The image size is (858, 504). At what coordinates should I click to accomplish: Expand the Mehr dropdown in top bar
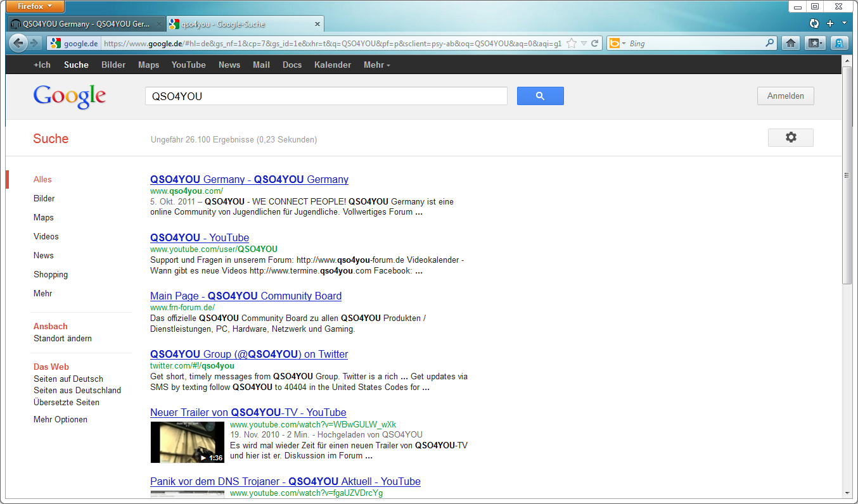(x=376, y=65)
